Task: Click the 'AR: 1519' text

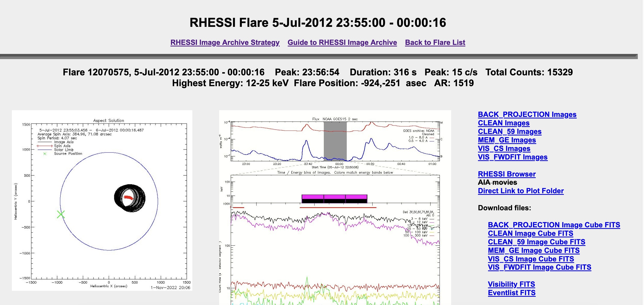Action: [454, 83]
